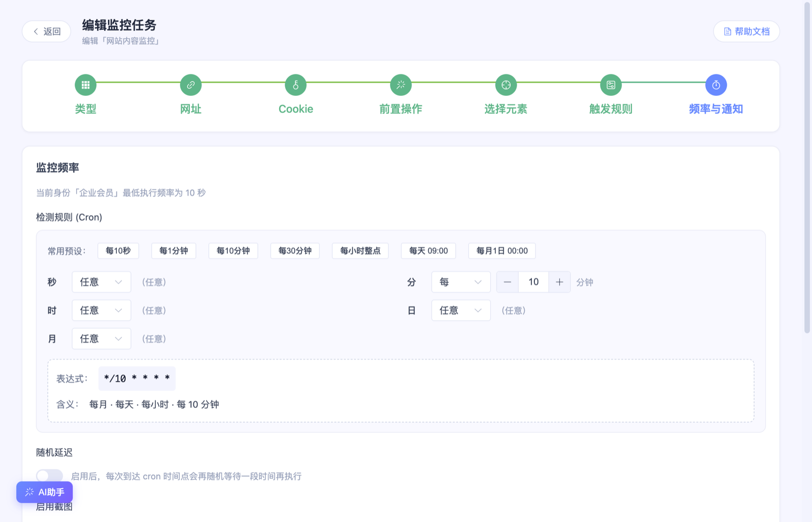Click the 前置操作 step icon
812x522 pixels.
point(401,85)
